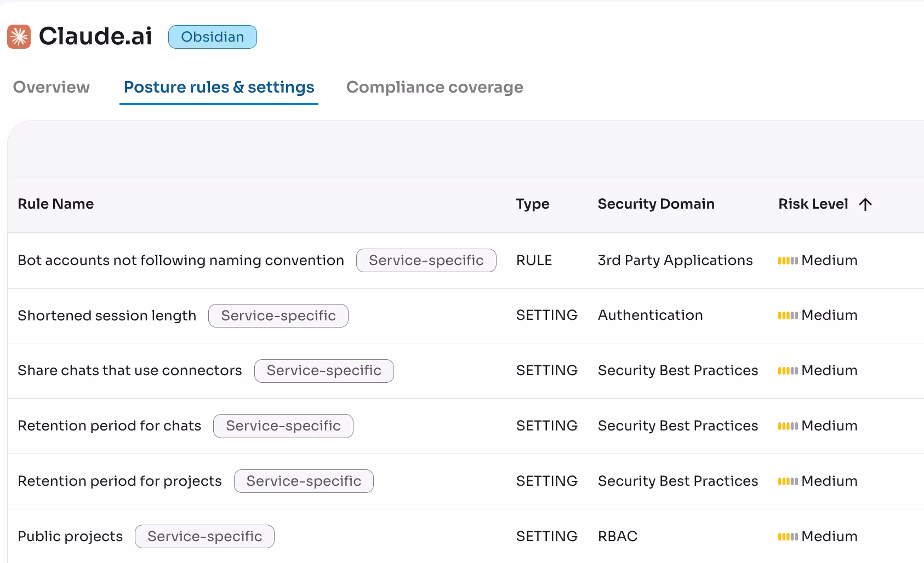Click risk bars icon in Retention for chats row
The image size is (924, 563).
point(788,426)
